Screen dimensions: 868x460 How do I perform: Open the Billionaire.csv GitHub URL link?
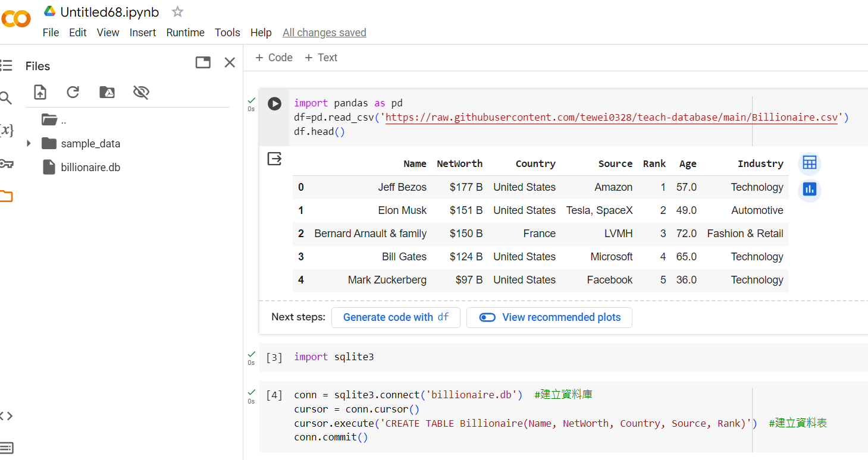(612, 117)
